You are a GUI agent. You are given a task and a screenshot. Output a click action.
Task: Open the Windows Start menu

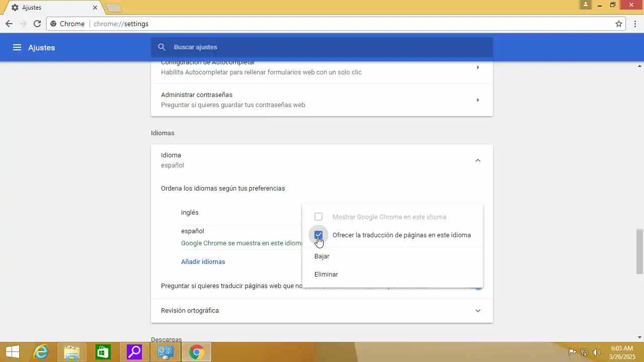click(12, 352)
